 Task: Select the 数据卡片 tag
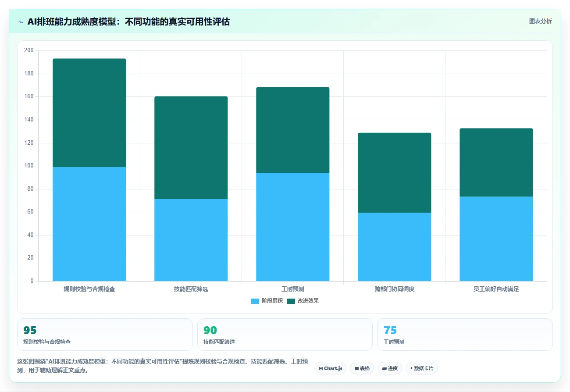pos(422,368)
